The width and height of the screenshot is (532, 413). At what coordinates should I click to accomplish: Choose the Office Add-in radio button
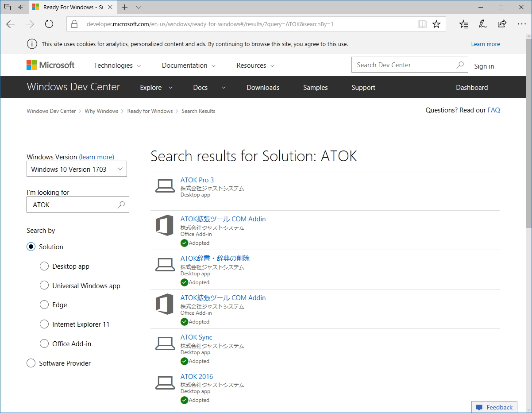click(44, 344)
